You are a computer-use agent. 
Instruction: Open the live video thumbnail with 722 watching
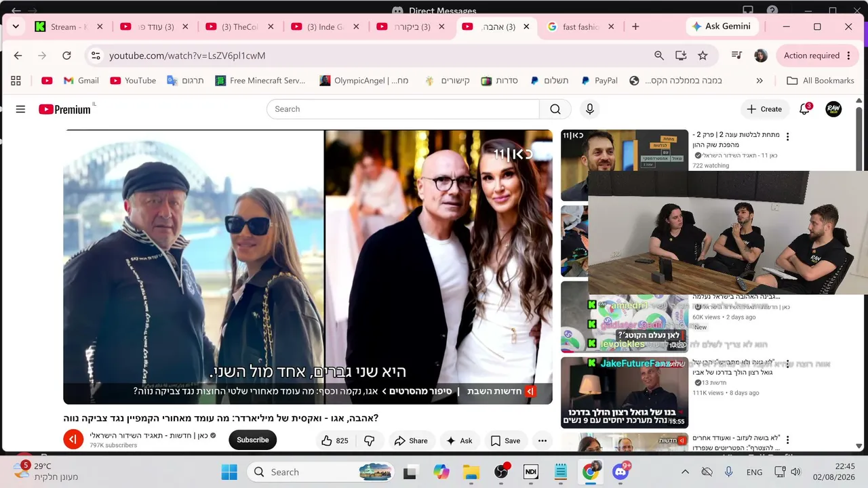tap(625, 165)
